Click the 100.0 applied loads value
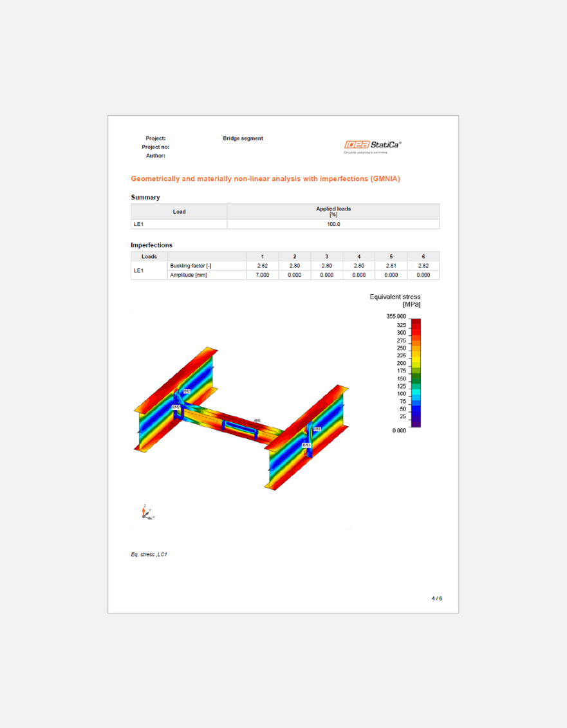Image resolution: width=567 pixels, height=728 pixels. coord(333,224)
